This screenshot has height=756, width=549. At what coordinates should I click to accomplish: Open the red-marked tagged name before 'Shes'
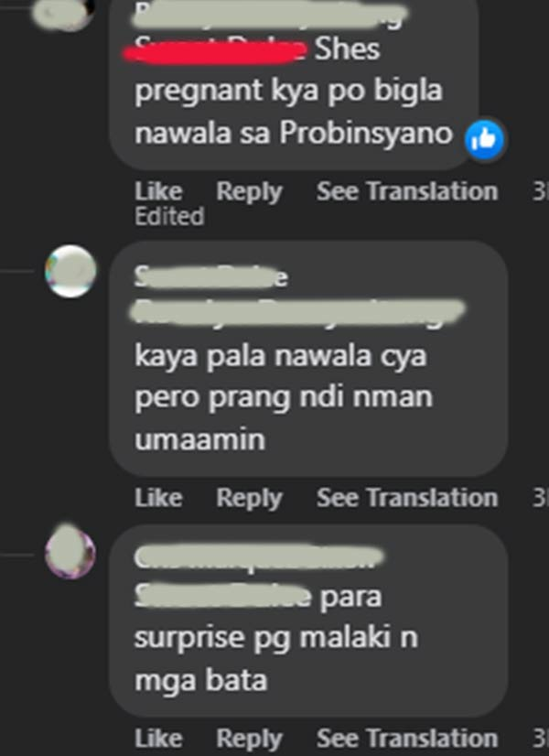click(x=215, y=50)
